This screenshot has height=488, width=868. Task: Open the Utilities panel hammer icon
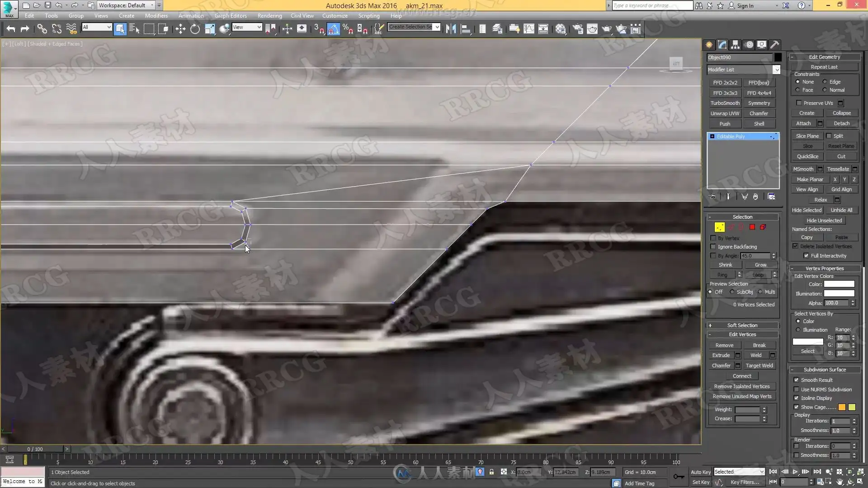click(774, 45)
